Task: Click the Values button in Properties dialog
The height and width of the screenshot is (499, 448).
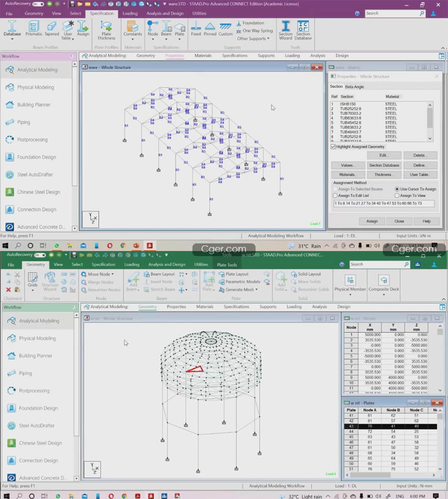Action: point(347,165)
